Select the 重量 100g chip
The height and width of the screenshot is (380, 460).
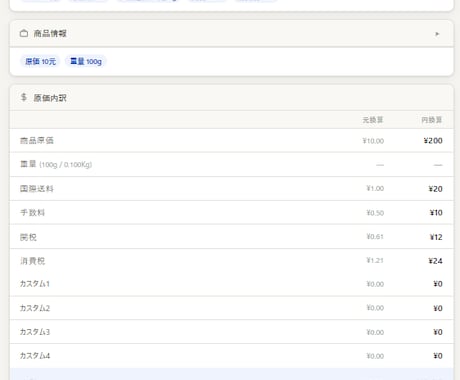pos(86,61)
